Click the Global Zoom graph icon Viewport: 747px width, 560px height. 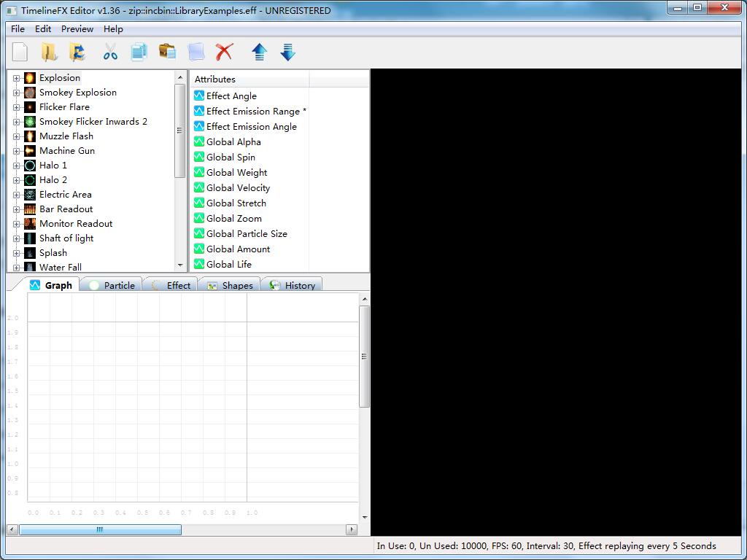coord(199,218)
